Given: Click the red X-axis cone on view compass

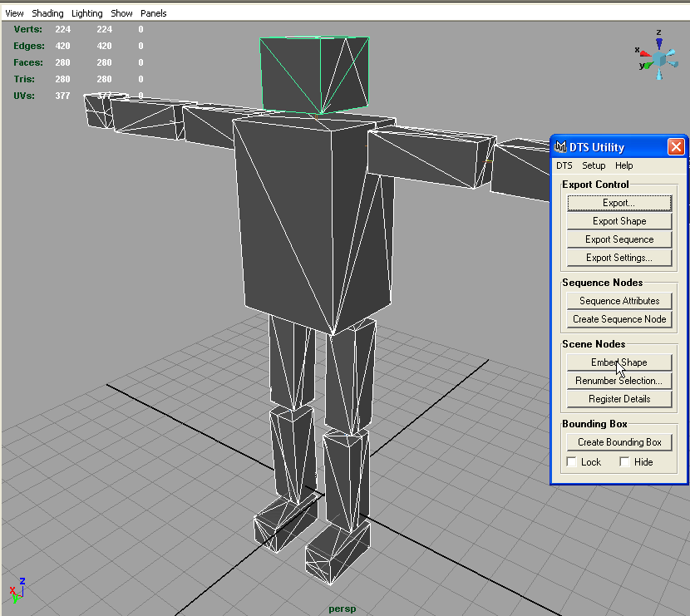Looking at the screenshot, I should (644, 53).
